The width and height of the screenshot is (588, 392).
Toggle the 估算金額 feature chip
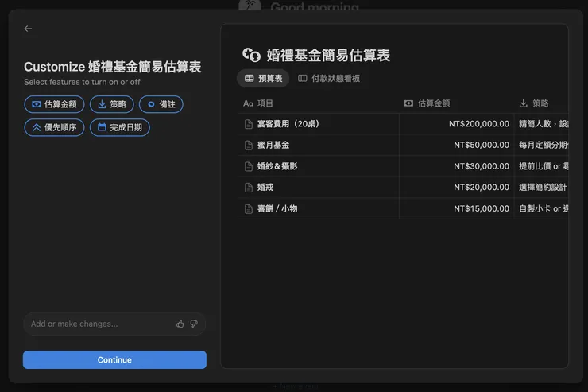coord(54,104)
